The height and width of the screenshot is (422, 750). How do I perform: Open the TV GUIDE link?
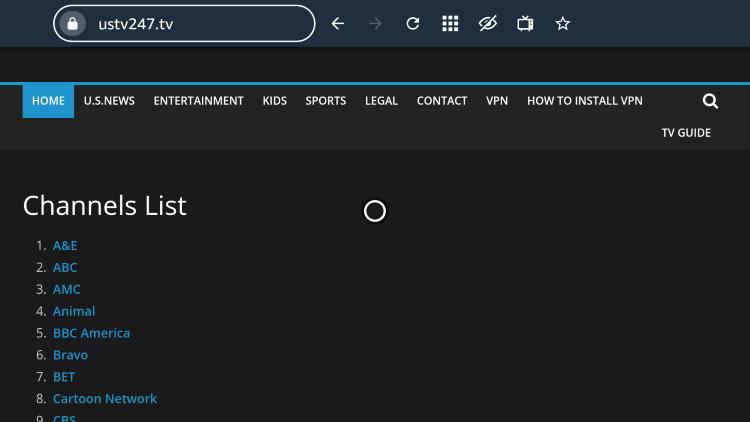pos(686,133)
